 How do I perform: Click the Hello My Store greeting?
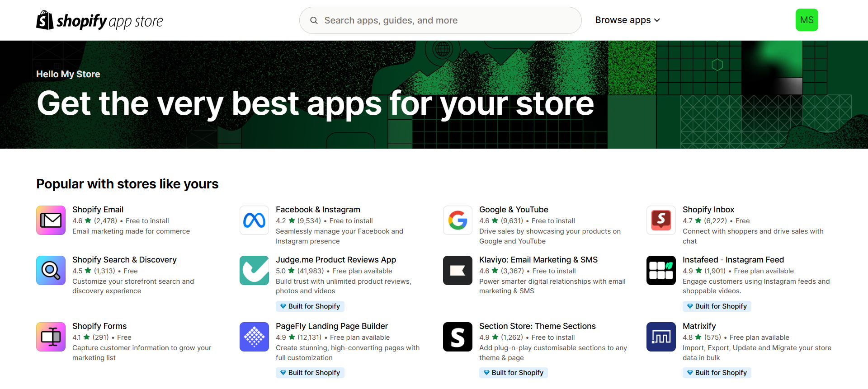[68, 74]
